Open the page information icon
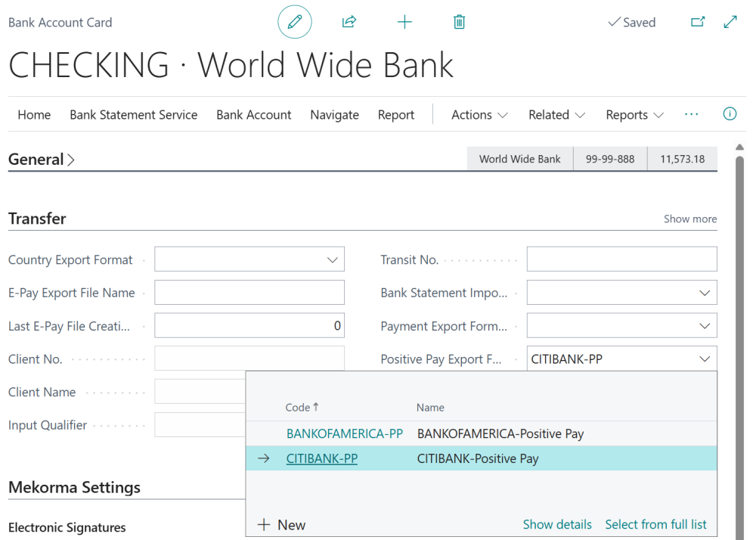 tap(729, 113)
